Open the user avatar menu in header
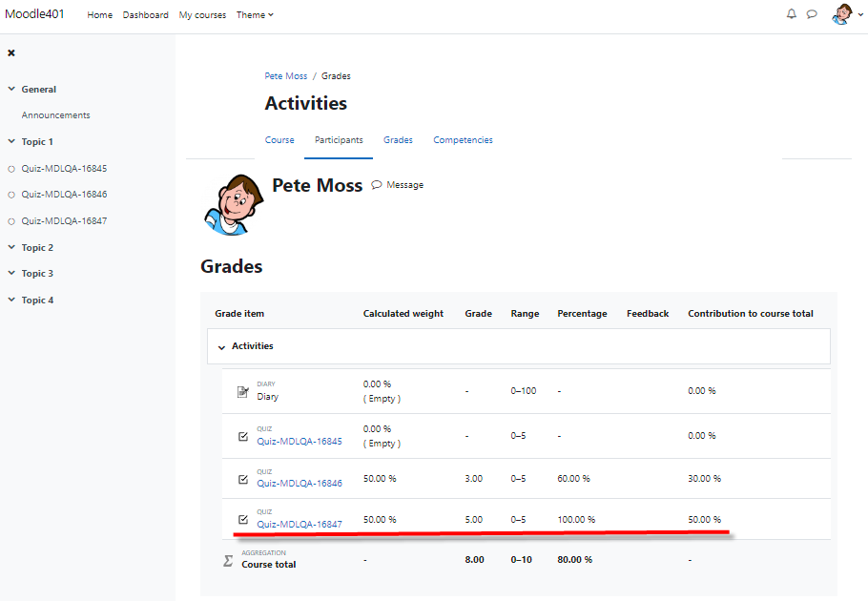The width and height of the screenshot is (868, 601). 842,14
